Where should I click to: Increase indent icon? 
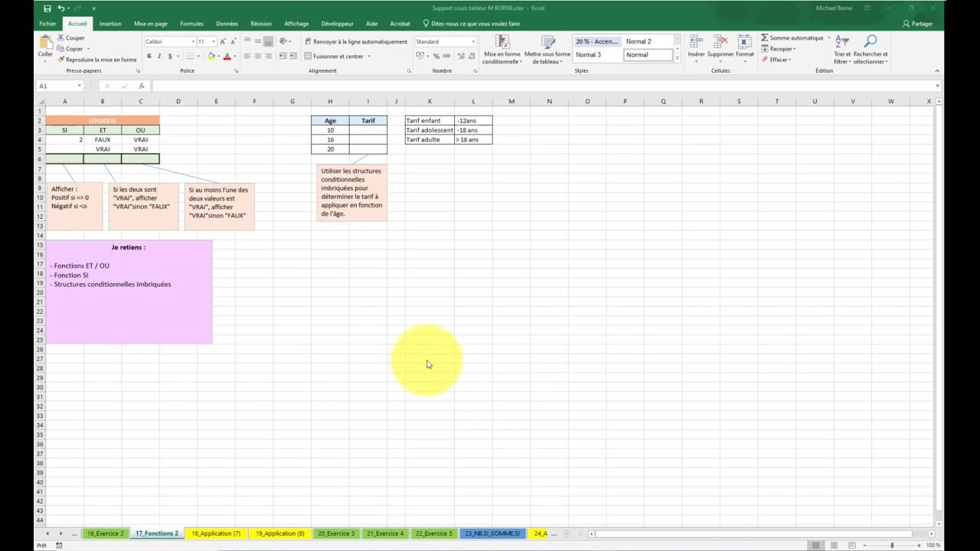(293, 56)
